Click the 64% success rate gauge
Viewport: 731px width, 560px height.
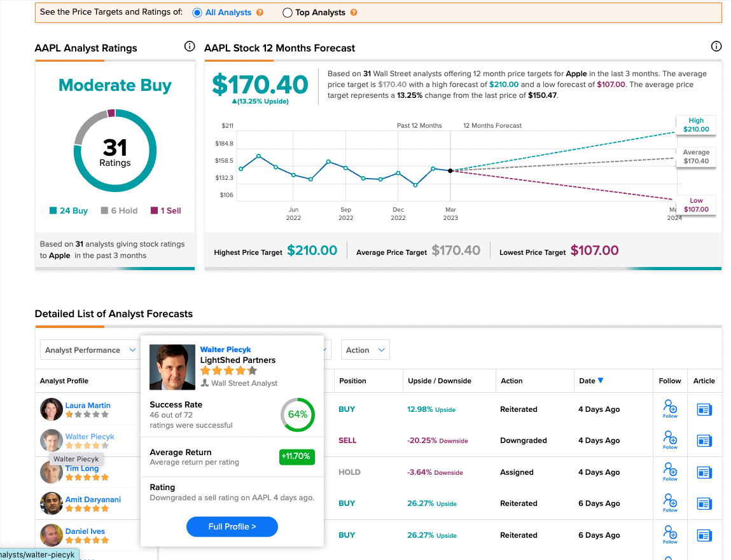click(298, 414)
